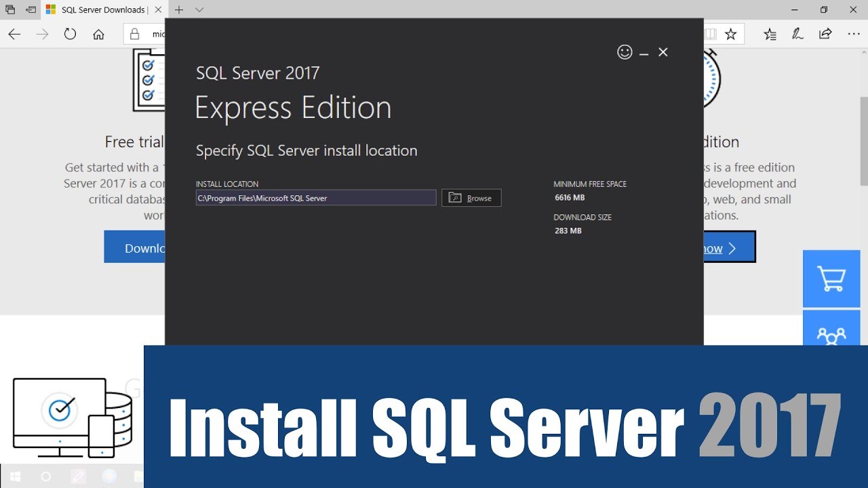Show tab previews chevron
This screenshot has height=488, width=868.
pyautogui.click(x=199, y=9)
